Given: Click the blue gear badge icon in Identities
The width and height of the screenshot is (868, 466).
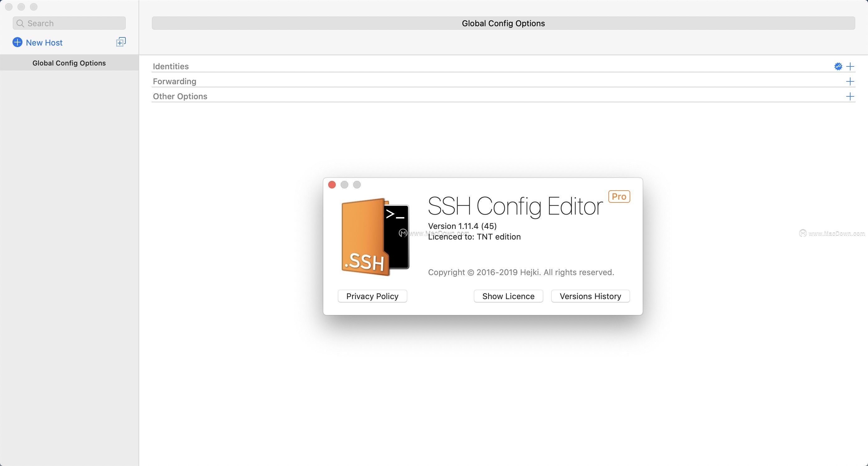Looking at the screenshot, I should [x=838, y=66].
